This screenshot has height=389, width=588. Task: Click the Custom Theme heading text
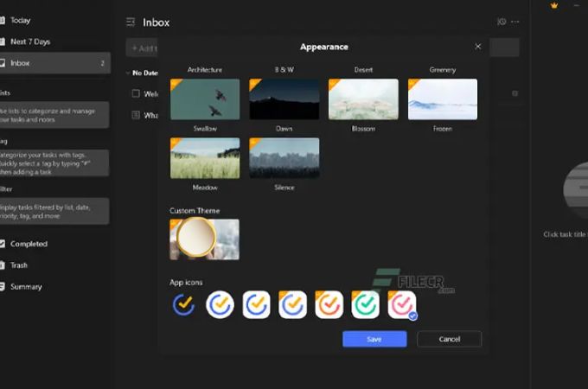(x=195, y=211)
